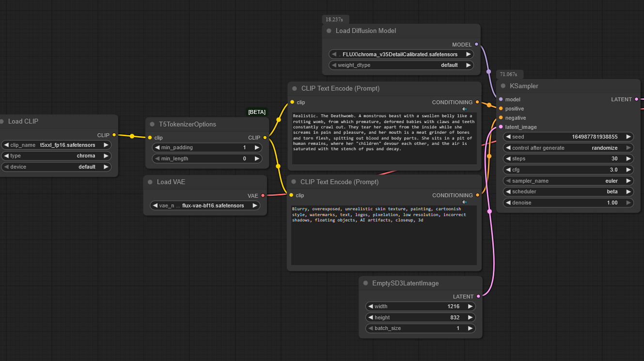Open the scheduler dropdown set to beta
644x361 pixels.
pyautogui.click(x=568, y=192)
